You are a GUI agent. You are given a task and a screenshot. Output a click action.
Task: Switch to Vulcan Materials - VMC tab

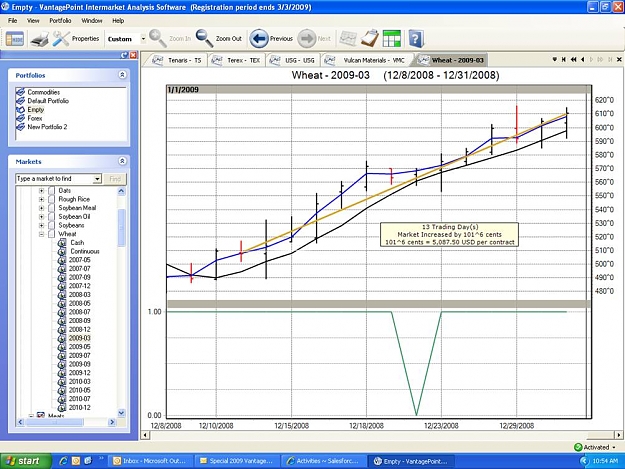tap(367, 60)
